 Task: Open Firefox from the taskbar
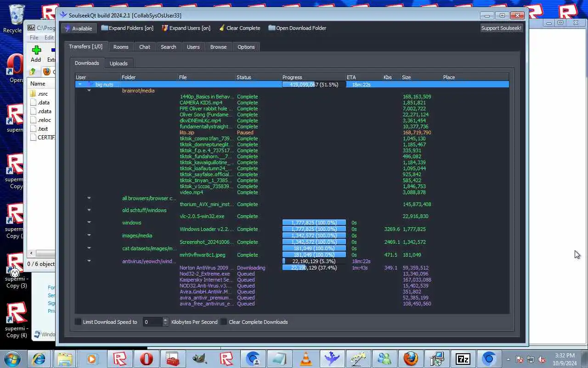pyautogui.click(x=411, y=358)
